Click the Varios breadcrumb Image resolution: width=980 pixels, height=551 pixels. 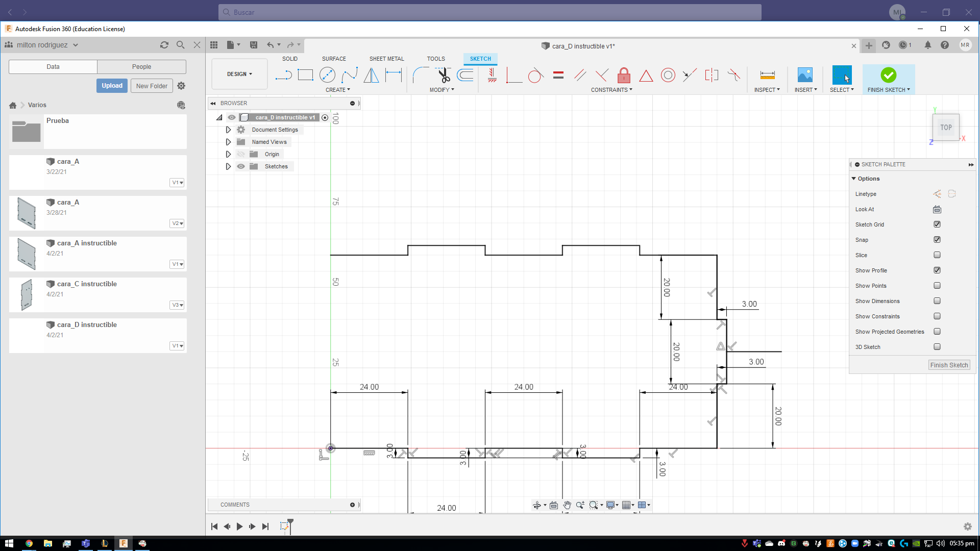tap(37, 105)
